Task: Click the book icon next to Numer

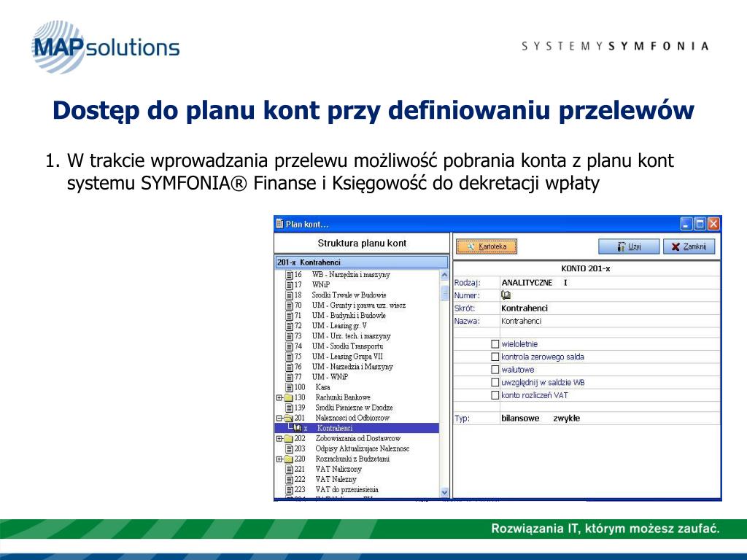Action: click(506, 295)
